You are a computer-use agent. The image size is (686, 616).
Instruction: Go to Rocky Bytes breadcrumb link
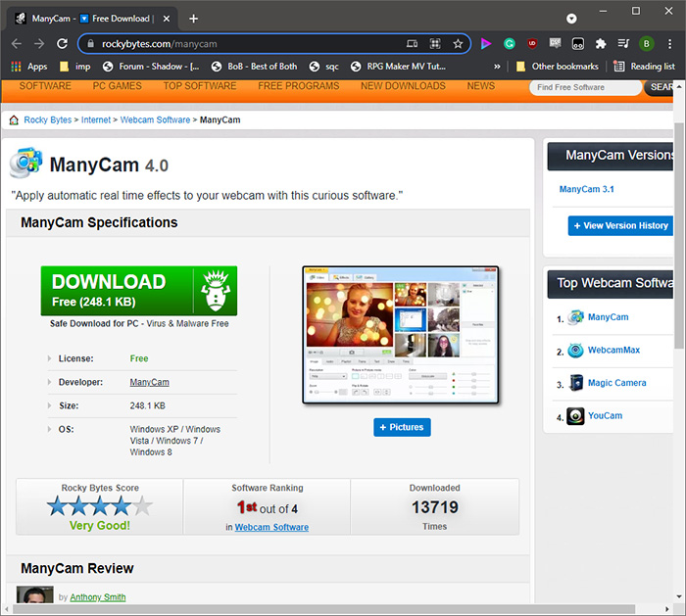coord(48,119)
